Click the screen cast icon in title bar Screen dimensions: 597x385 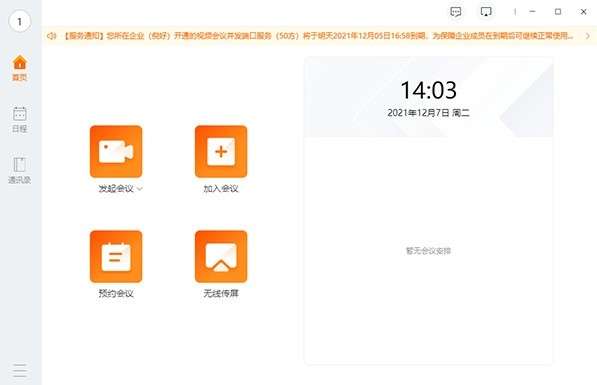[x=486, y=12]
